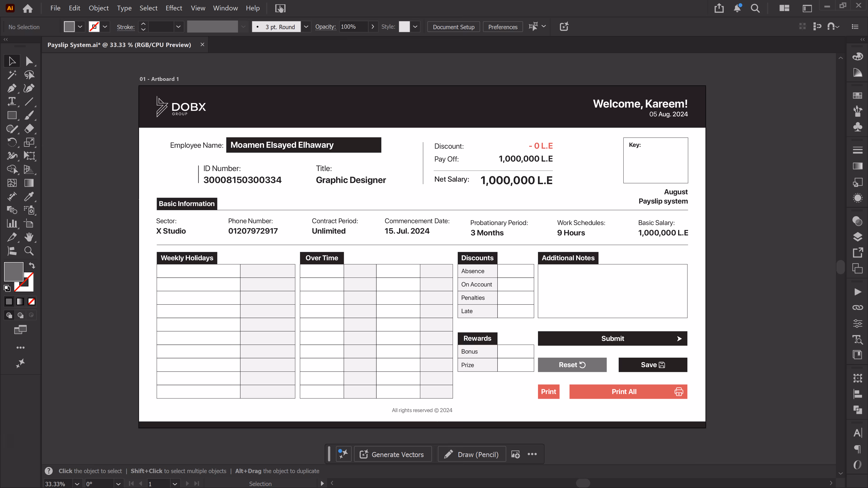868x488 pixels.
Task: Select the Curvature tool
Action: (29, 88)
